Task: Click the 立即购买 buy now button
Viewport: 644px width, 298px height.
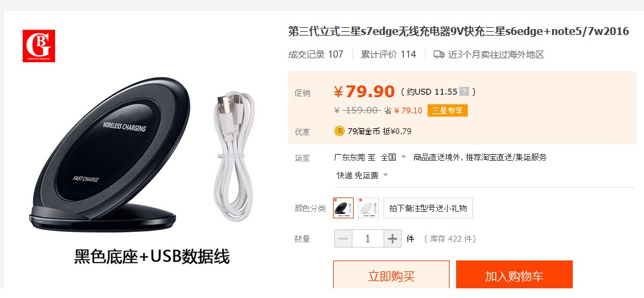Action: pyautogui.click(x=391, y=275)
